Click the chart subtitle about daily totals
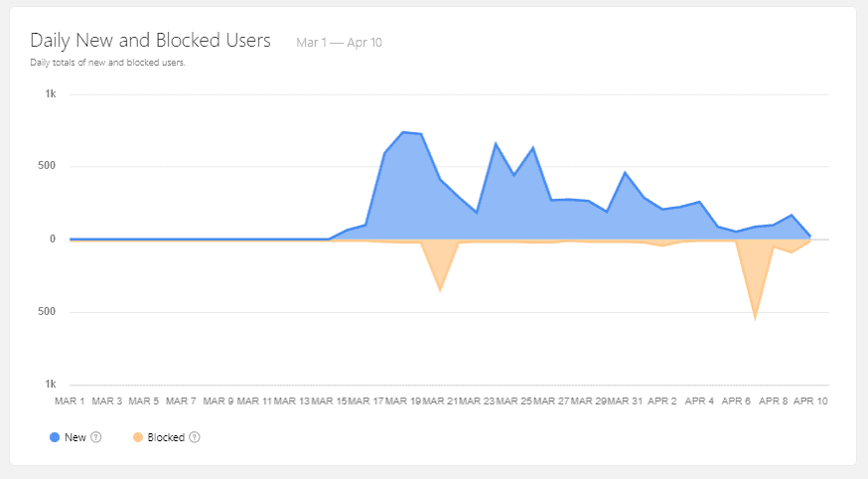Image resolution: width=868 pixels, height=479 pixels. 108,63
